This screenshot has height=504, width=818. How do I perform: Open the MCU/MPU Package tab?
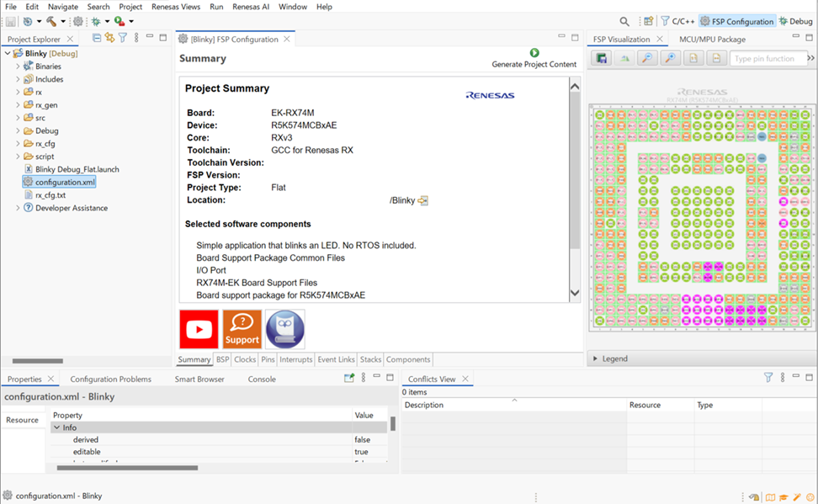[x=712, y=40]
